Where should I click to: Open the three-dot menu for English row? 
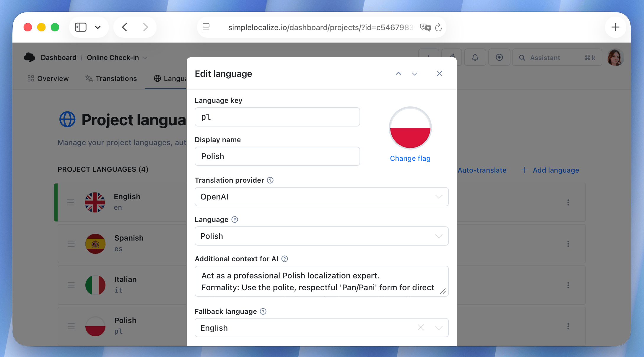tap(568, 202)
